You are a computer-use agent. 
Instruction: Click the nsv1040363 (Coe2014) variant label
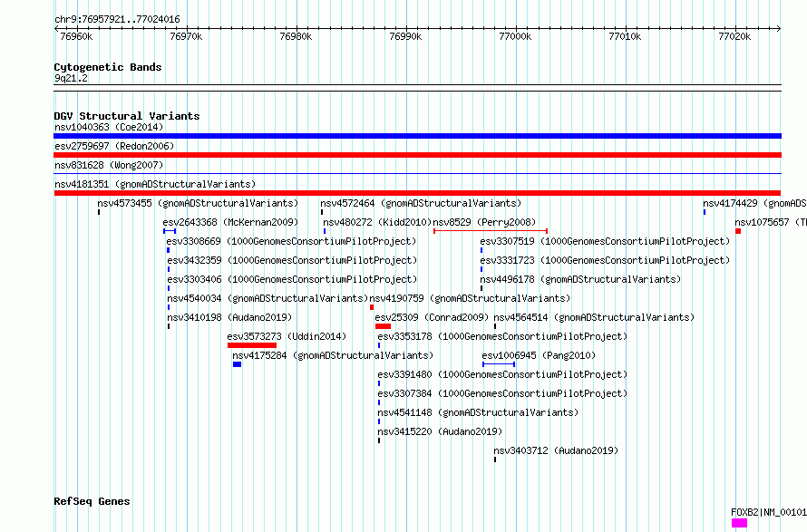[109, 127]
